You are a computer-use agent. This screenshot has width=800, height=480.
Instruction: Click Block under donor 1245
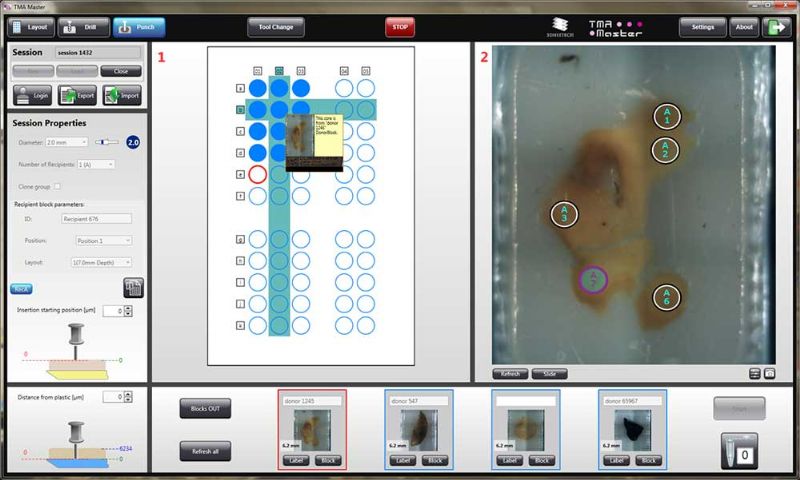(x=328, y=460)
